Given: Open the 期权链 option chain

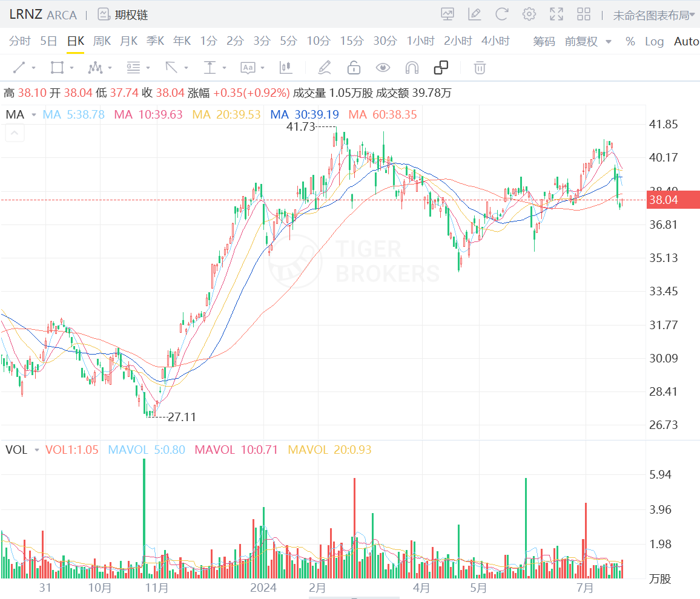Looking at the screenshot, I should (123, 15).
